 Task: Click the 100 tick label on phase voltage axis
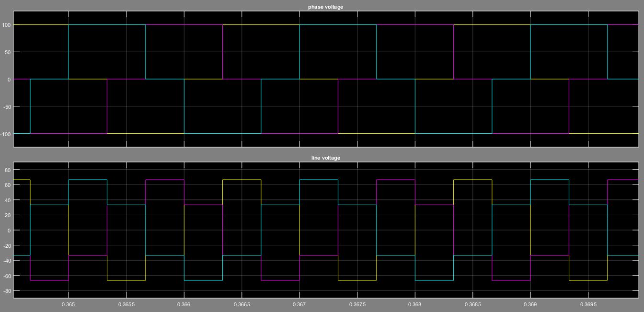click(x=7, y=24)
